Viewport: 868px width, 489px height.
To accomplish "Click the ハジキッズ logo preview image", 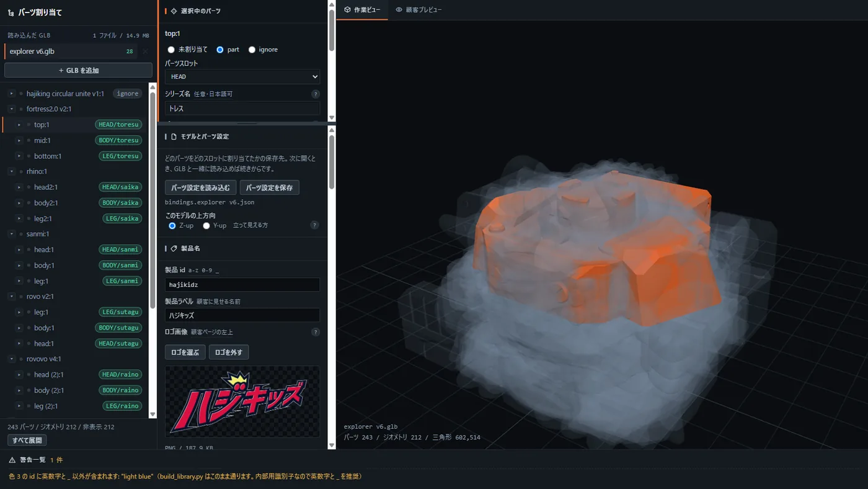I will coord(242,402).
